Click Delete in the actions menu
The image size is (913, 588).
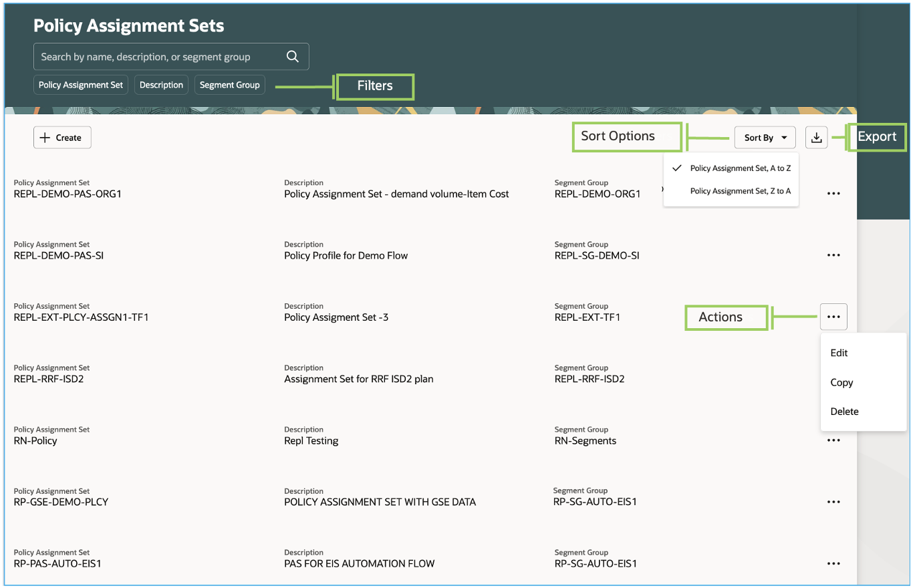[x=844, y=412]
